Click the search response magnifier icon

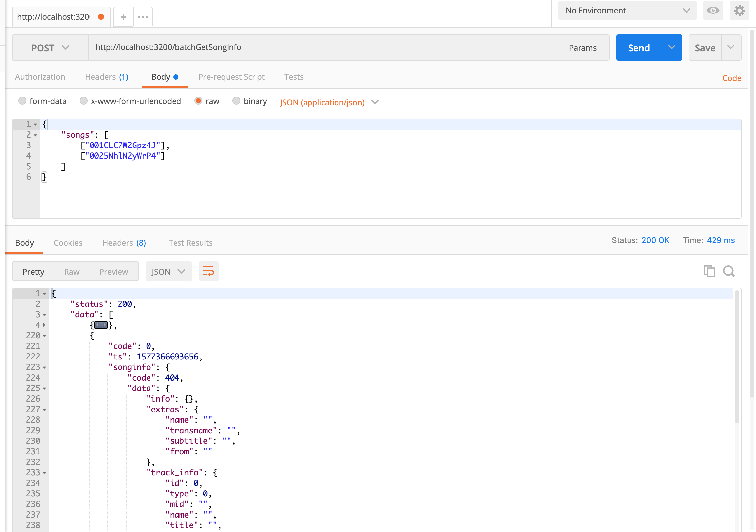(729, 272)
